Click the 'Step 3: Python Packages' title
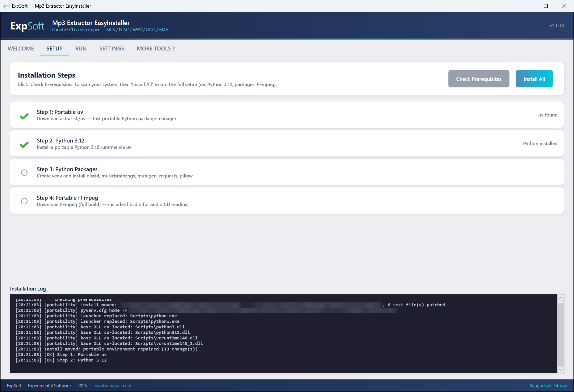The height and width of the screenshot is (392, 574). (x=67, y=169)
